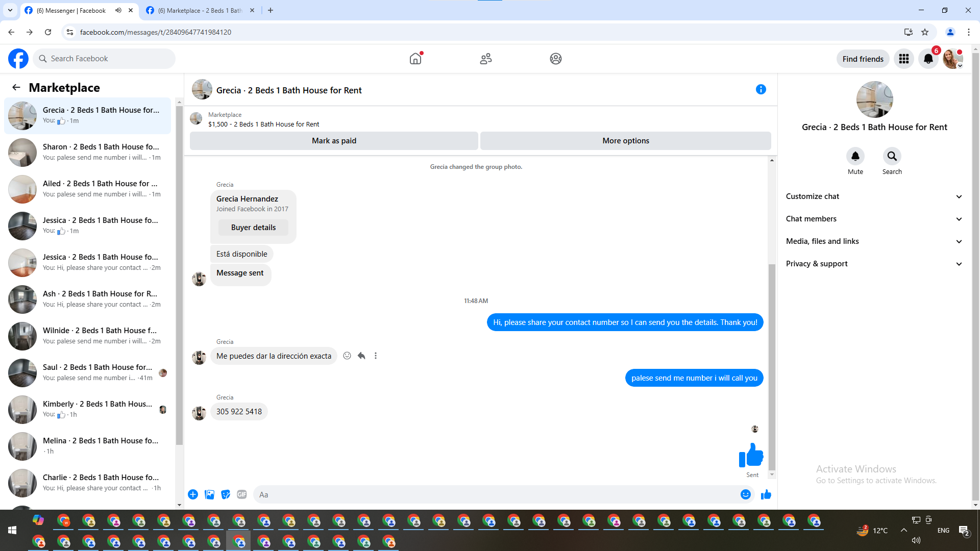Open Kimberly's 2 Beds 1 Bath conversation

pos(88,409)
